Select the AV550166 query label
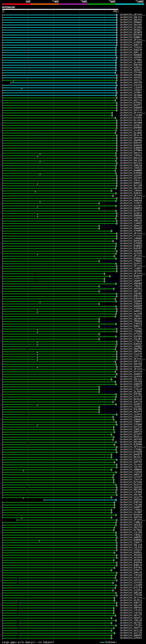Viewport: 146px width, 644px height. point(8,7)
